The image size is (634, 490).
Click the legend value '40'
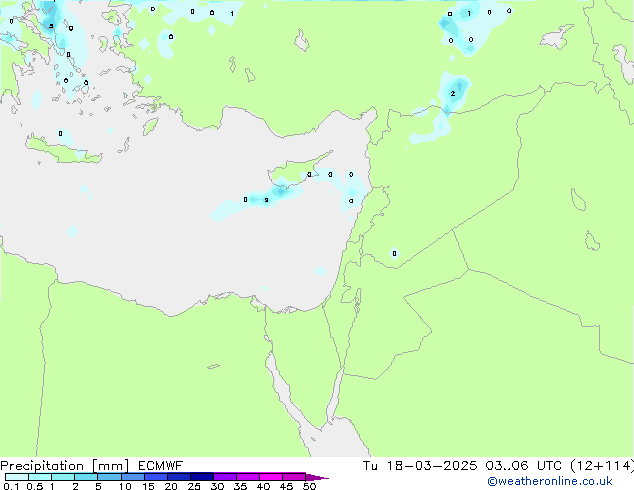pos(263,486)
